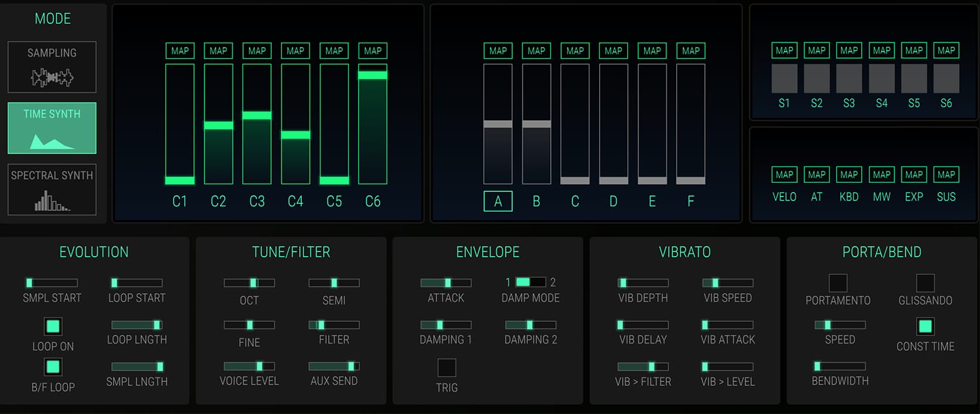Viewport: 980px width, 414px height.
Task: Click the AUX SEND slider
Action: coord(334,366)
